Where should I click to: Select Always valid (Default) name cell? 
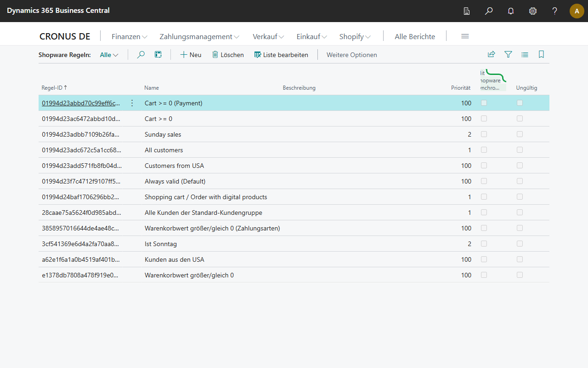click(x=175, y=181)
